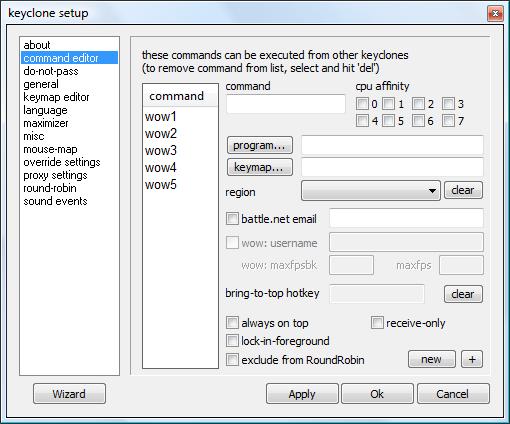Screen dimensions: 510x424
Task: Focus the command name input field
Action: pos(286,104)
